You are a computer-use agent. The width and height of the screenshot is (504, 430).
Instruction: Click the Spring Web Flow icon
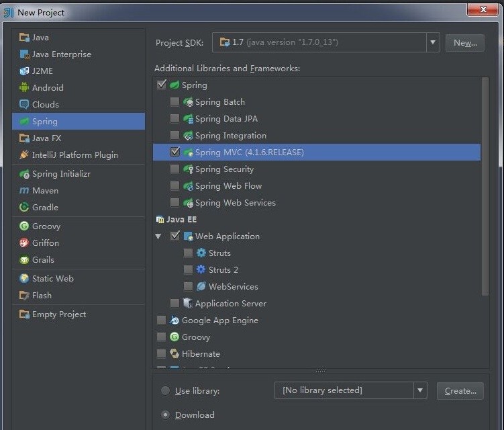point(188,185)
